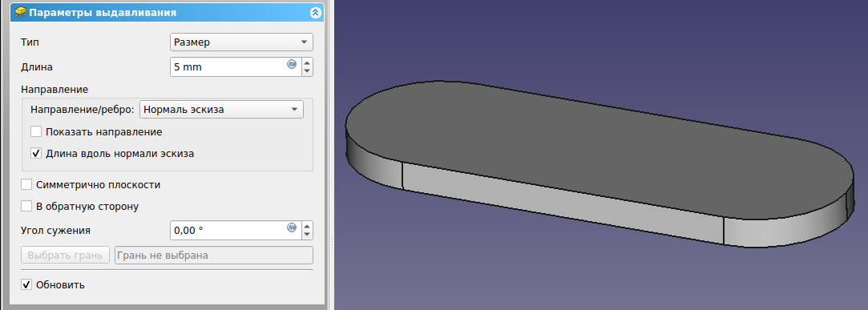
Task: Toggle В обратную сторону checkbox
Action: (26, 207)
